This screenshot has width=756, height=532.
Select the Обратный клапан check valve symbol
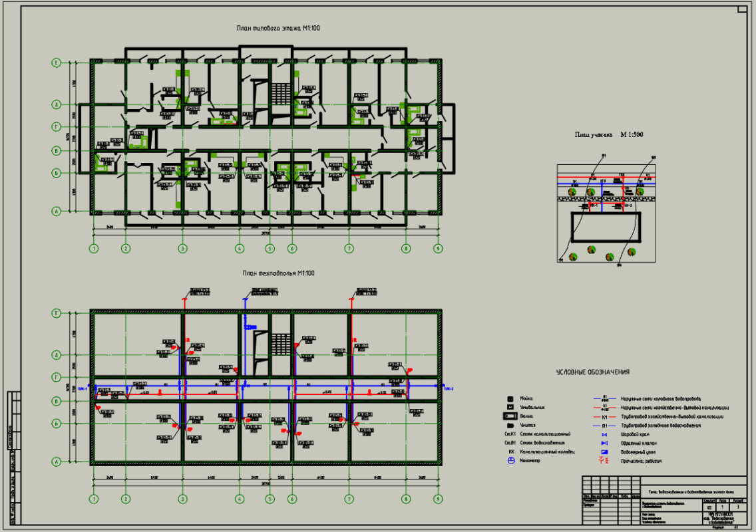tap(604, 442)
